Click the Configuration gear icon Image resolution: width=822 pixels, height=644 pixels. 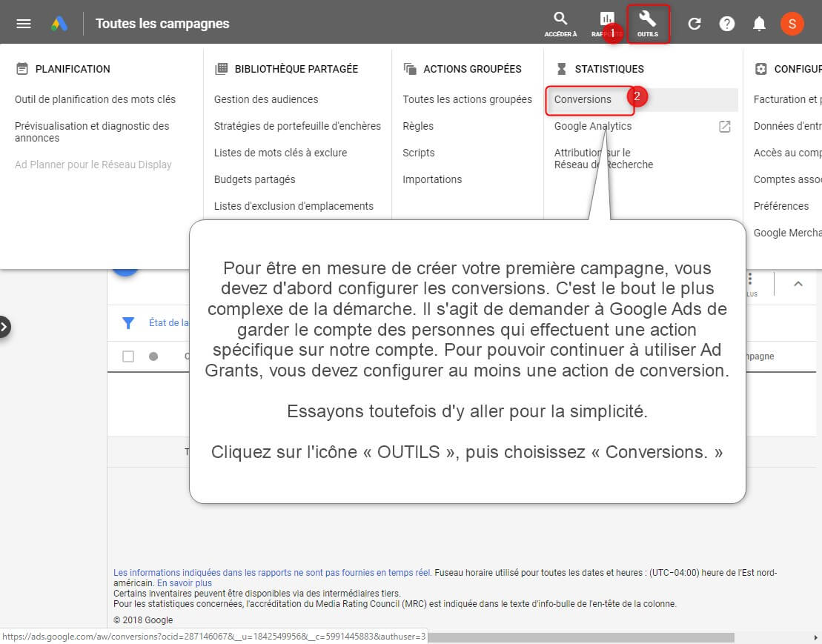pyautogui.click(x=760, y=69)
